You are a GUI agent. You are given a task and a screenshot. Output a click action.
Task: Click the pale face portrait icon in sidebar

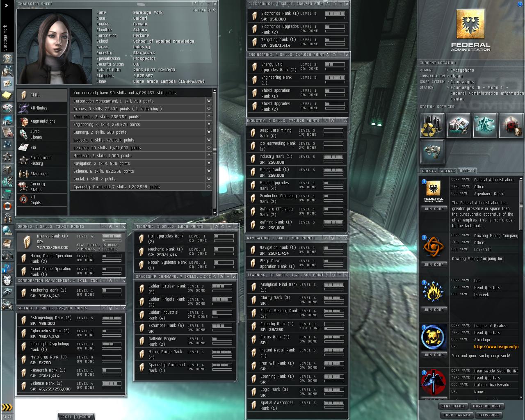click(x=7, y=280)
